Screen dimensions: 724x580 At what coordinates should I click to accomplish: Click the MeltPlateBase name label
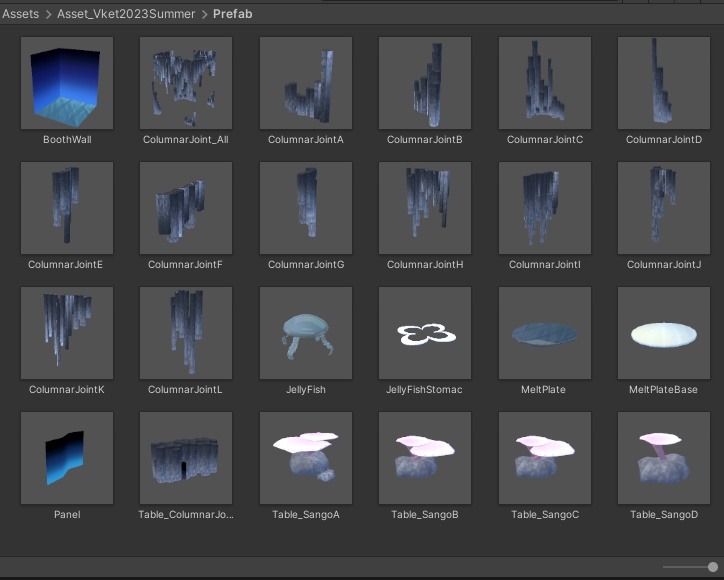(664, 390)
